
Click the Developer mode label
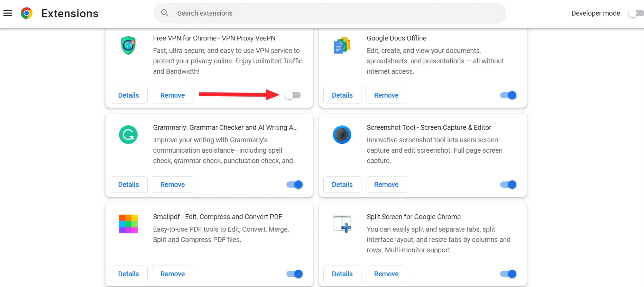click(596, 13)
